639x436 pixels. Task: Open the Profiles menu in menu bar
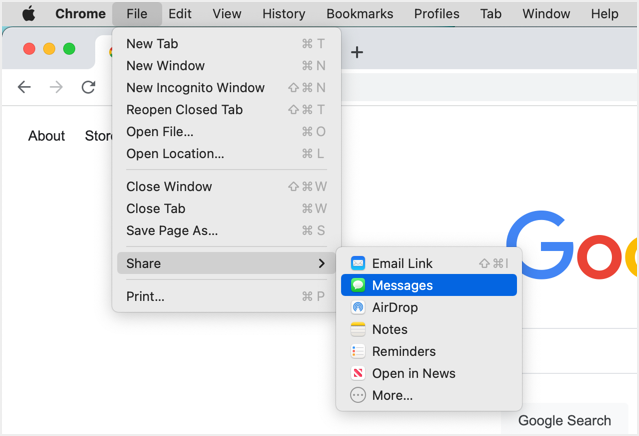pyautogui.click(x=437, y=14)
